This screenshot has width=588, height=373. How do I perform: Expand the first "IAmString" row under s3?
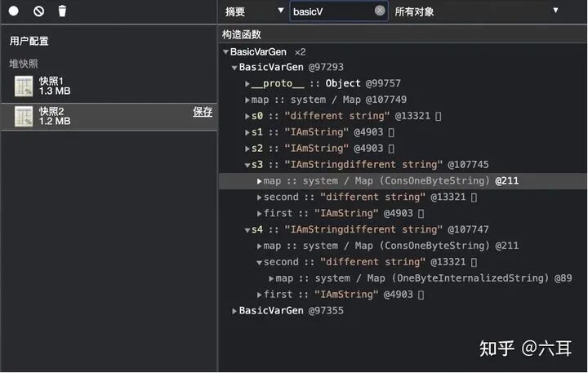[x=259, y=214]
